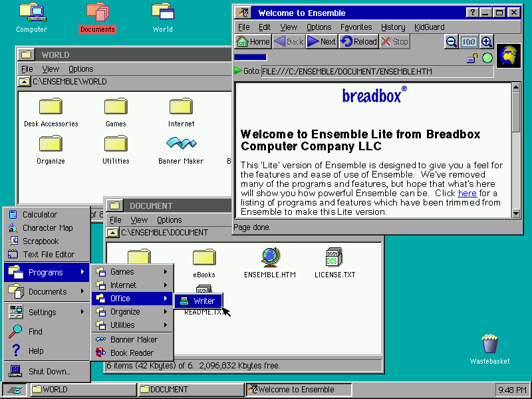Open the Options menu in WORLD window
Viewport: 532px width, 399px height.
pyautogui.click(x=80, y=69)
